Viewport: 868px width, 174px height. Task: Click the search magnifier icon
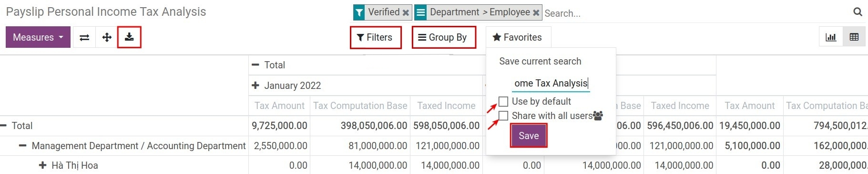(858, 12)
